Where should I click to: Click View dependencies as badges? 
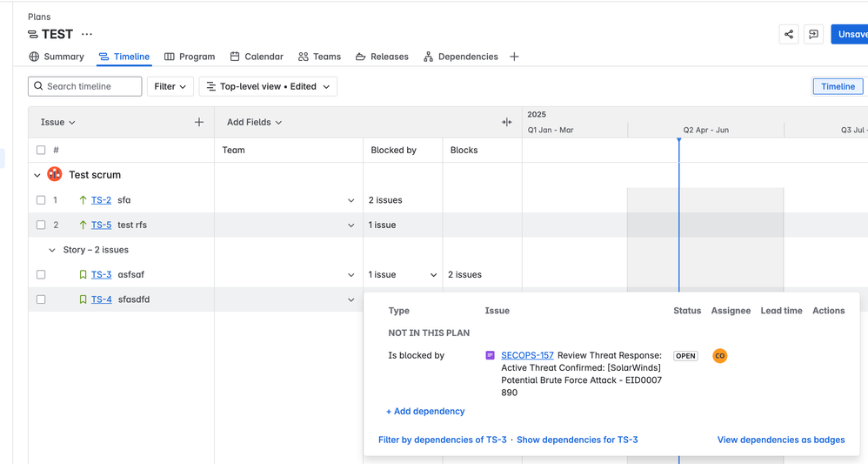coord(781,440)
